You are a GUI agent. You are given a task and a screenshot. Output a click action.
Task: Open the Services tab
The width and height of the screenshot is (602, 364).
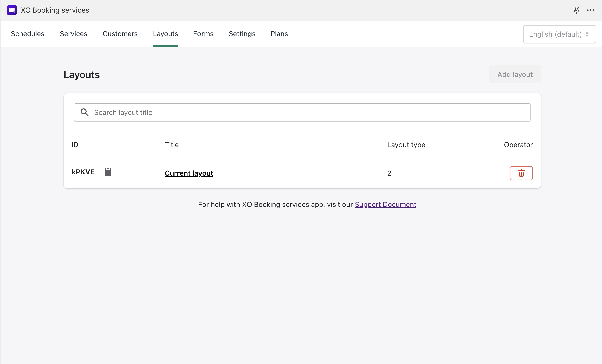click(x=74, y=34)
